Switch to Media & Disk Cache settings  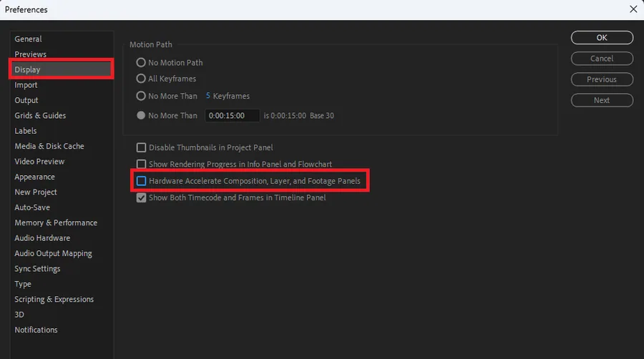click(49, 146)
